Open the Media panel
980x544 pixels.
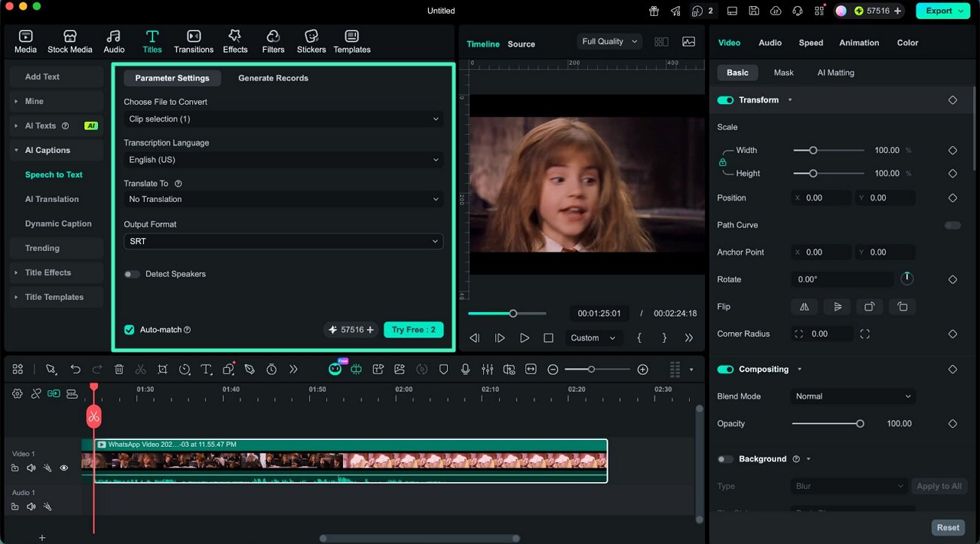tap(26, 41)
